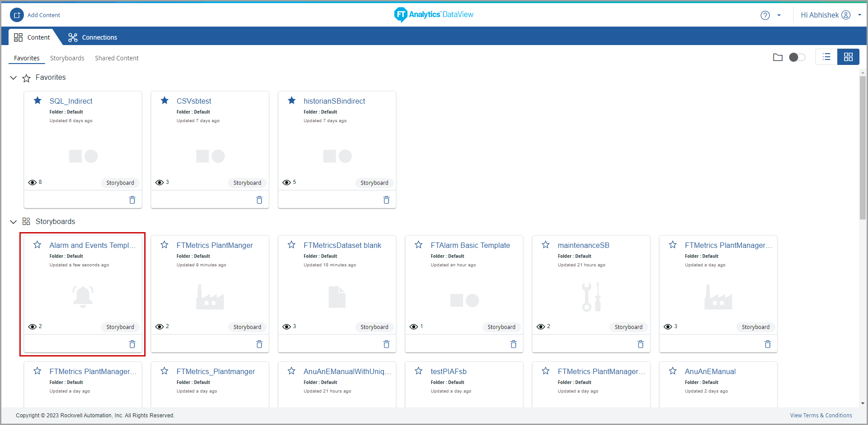The width and height of the screenshot is (868, 425).
Task: Switch to grid view layout
Action: pyautogui.click(x=848, y=57)
